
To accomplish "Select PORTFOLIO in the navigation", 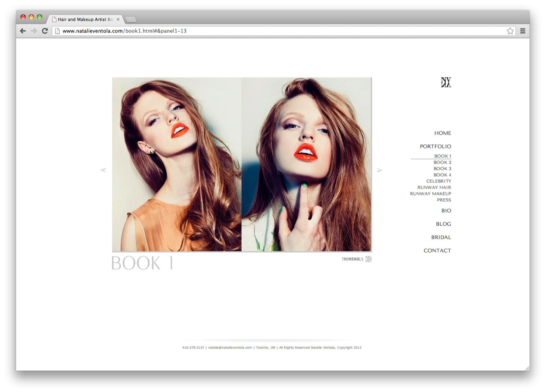I will coord(435,146).
